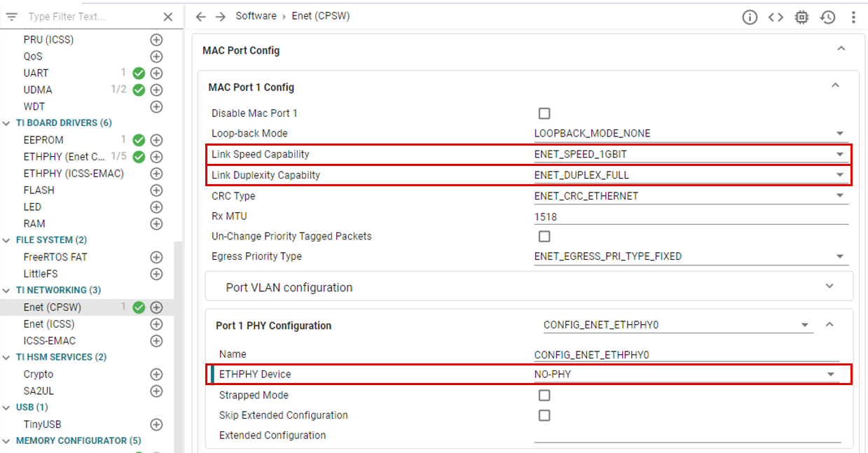Open the Link Speed Capability dropdown
Viewport: 868px width, 453px height.
[x=690, y=154]
